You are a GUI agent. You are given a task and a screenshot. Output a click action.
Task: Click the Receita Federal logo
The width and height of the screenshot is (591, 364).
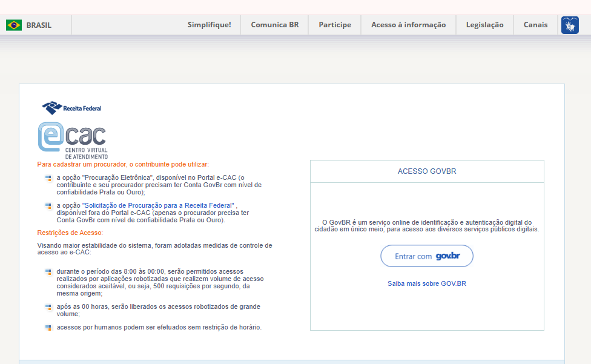(x=71, y=108)
